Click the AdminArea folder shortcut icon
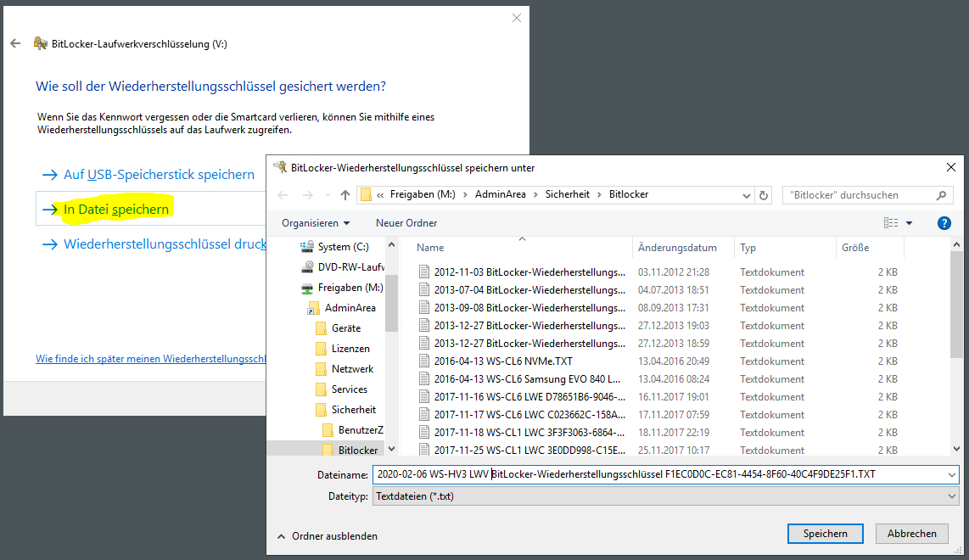 pos(313,308)
